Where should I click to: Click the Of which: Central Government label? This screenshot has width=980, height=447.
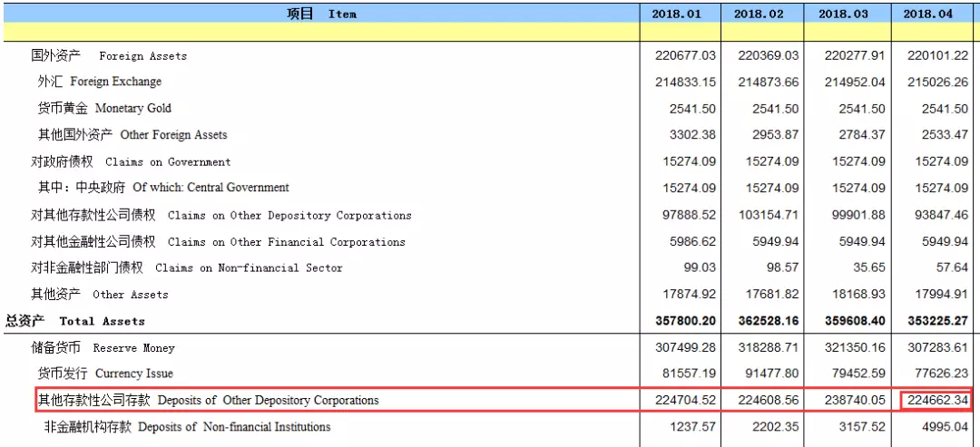[163, 188]
